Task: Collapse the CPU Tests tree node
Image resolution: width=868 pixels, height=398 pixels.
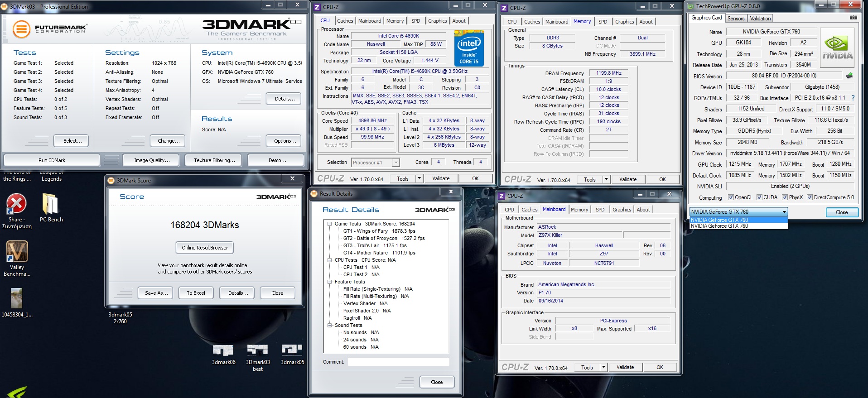Action: 330,260
